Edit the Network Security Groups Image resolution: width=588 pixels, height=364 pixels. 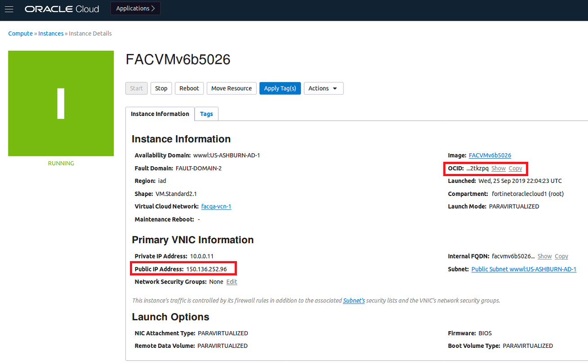pyautogui.click(x=232, y=281)
